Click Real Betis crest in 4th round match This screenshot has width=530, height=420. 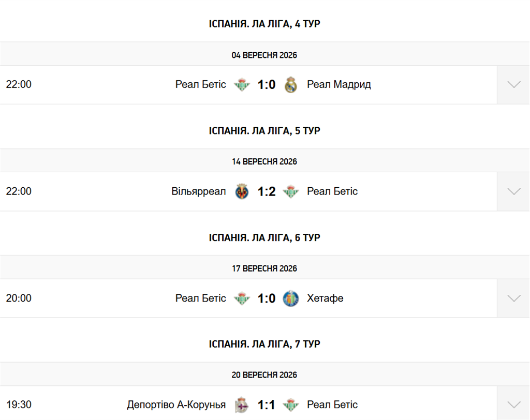242,84
